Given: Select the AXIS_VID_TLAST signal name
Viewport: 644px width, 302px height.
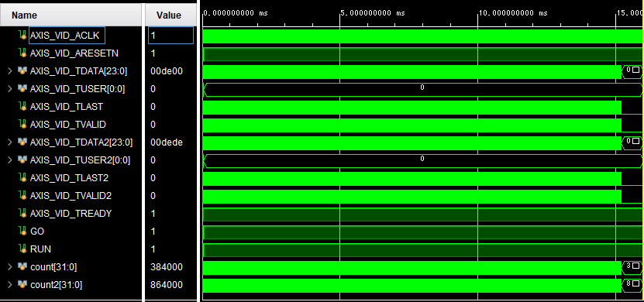Looking at the screenshot, I should 66,107.
